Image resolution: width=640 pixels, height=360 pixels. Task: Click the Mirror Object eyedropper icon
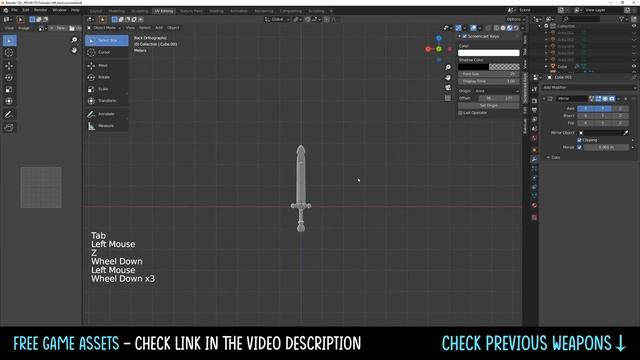click(626, 133)
